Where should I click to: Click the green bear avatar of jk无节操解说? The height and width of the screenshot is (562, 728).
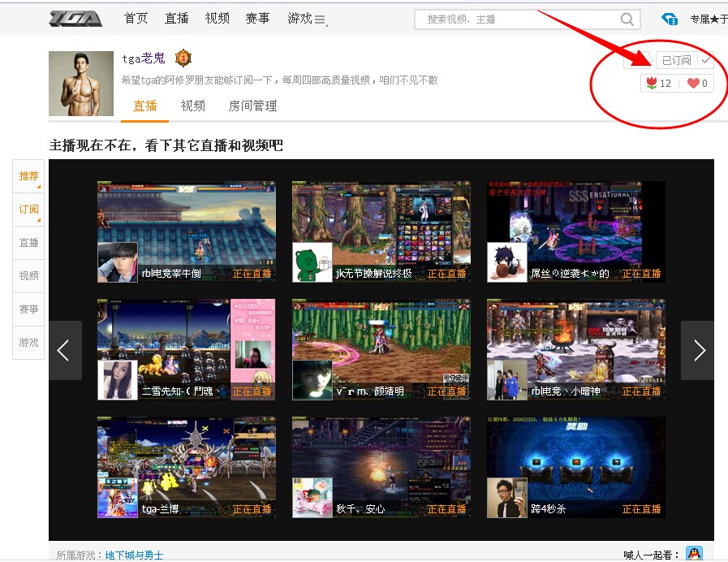click(x=312, y=262)
